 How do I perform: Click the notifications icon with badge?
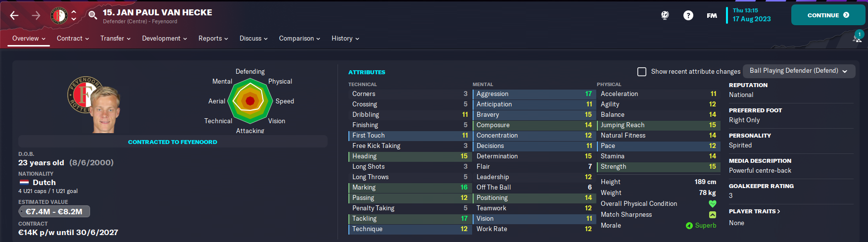858,37
